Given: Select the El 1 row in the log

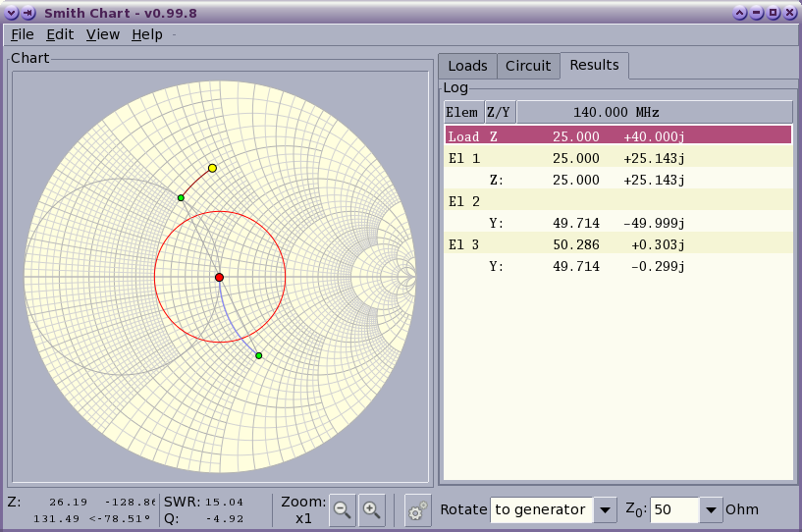Looking at the screenshot, I should click(x=617, y=158).
